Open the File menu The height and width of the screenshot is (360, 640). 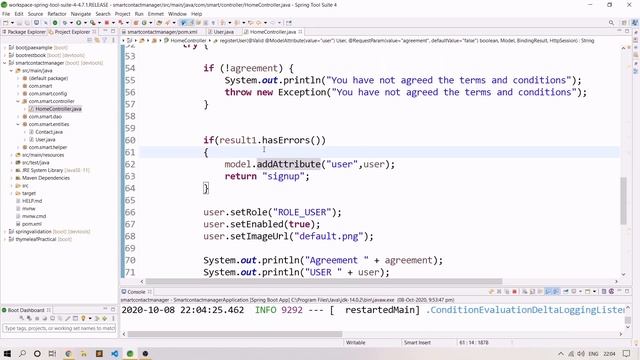coord(6,14)
